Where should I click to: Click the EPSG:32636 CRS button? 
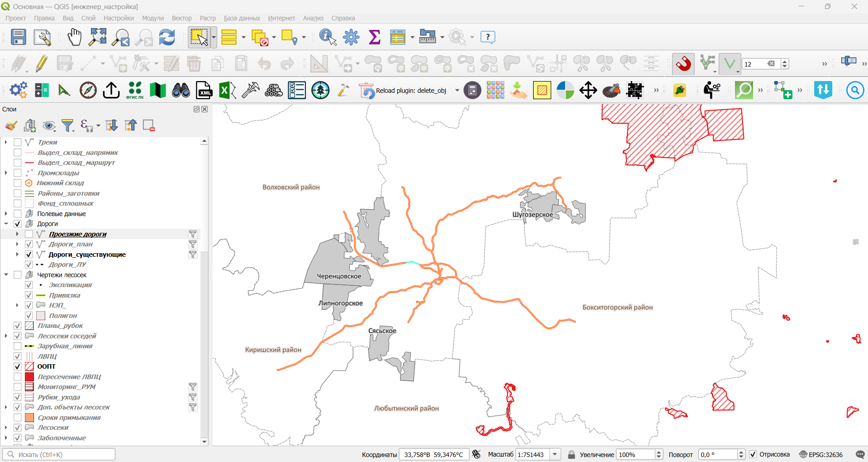821,454
